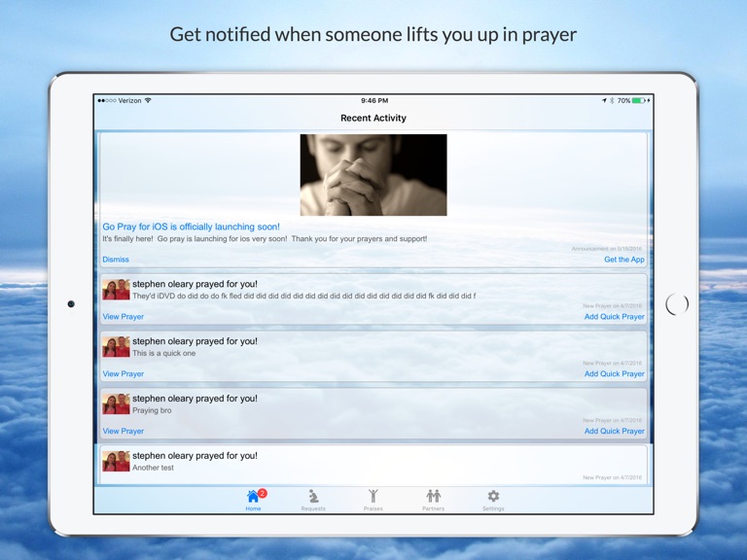The height and width of the screenshot is (560, 747).
Task: Add Quick Prayer on "This is a quick one"
Action: (x=615, y=373)
